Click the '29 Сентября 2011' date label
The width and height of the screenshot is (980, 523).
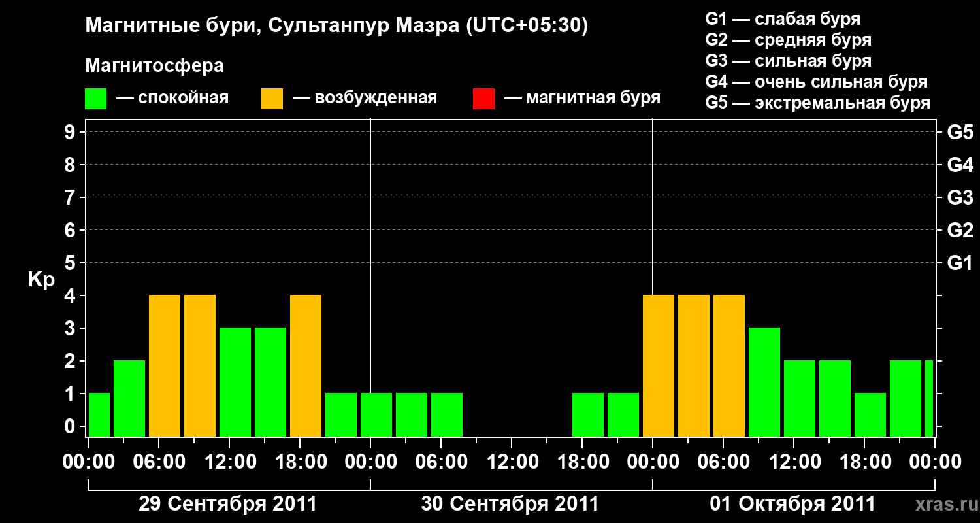227,504
